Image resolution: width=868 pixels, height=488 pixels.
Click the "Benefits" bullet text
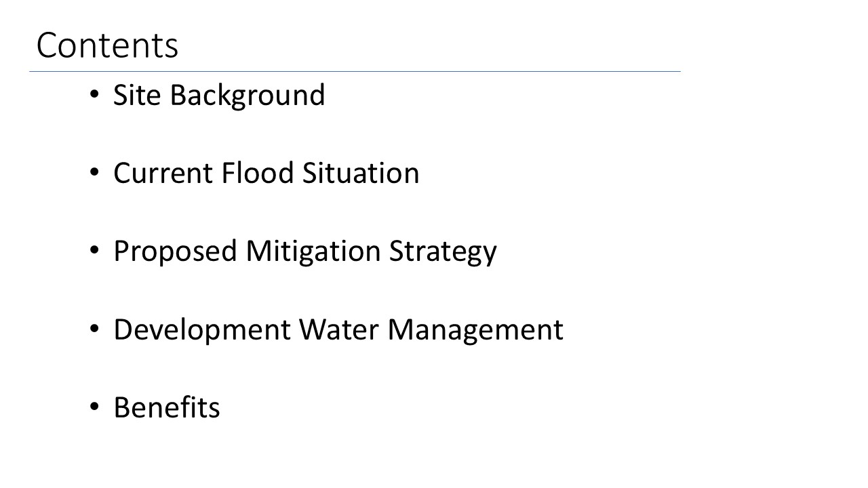click(x=167, y=408)
